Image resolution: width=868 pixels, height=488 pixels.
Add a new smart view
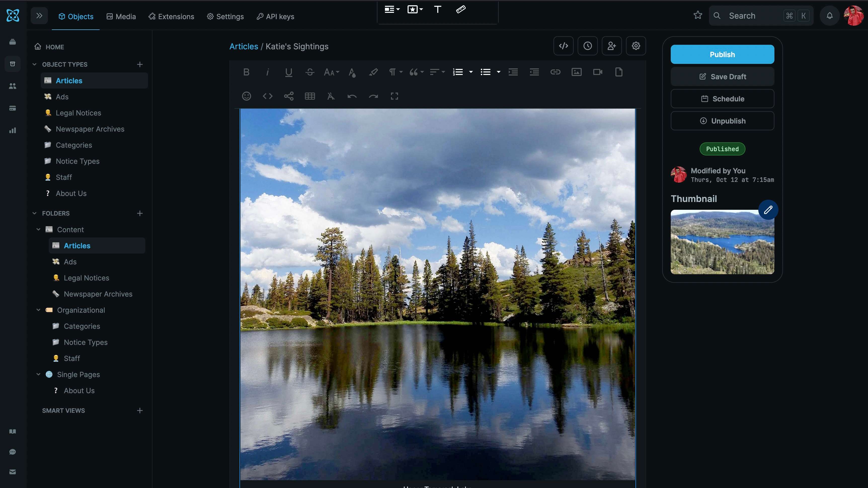click(x=140, y=411)
